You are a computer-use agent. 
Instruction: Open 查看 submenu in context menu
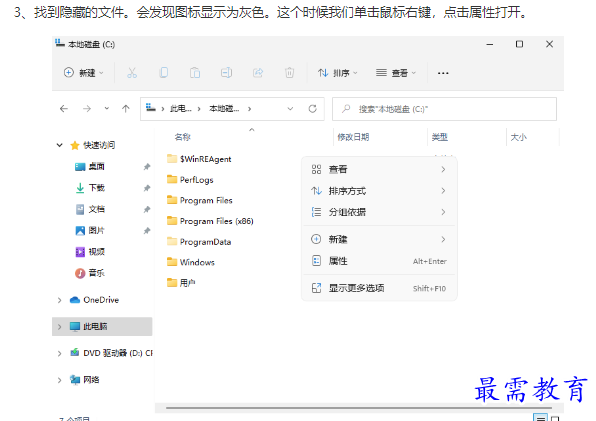click(379, 169)
